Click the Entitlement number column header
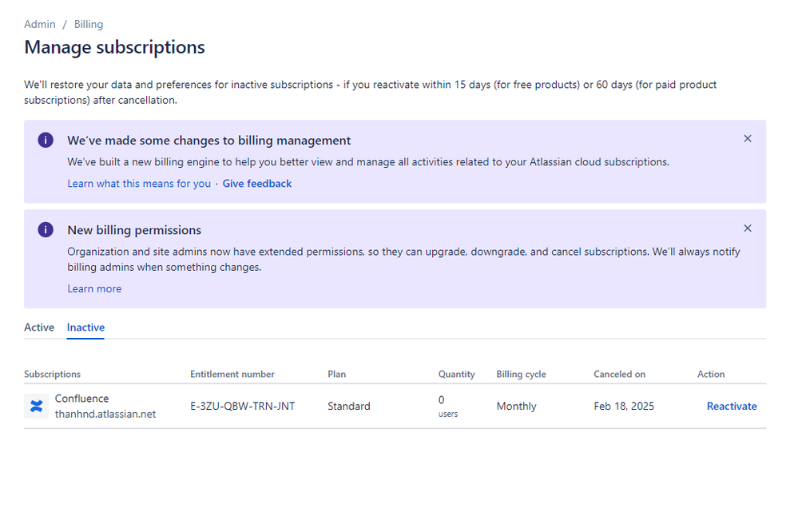 point(232,374)
